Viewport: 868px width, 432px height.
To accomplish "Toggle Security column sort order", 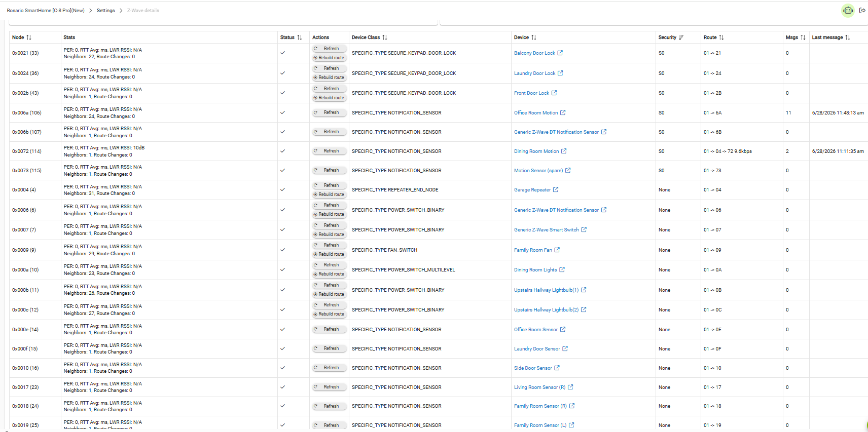I will tap(681, 37).
